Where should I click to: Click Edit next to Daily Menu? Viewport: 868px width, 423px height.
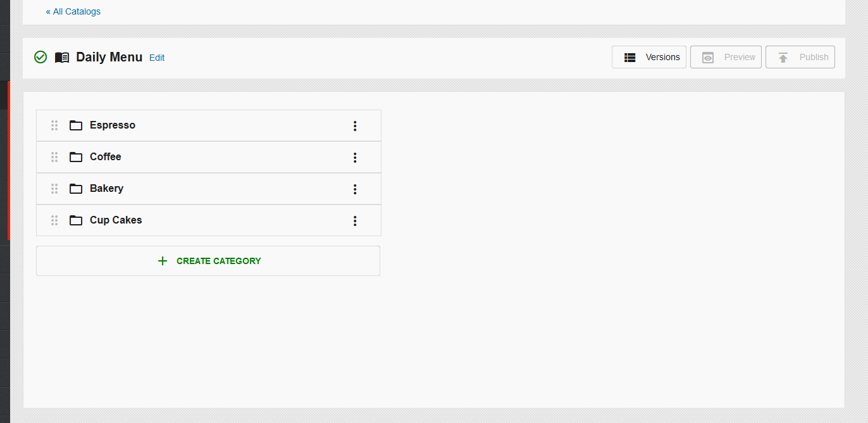157,58
